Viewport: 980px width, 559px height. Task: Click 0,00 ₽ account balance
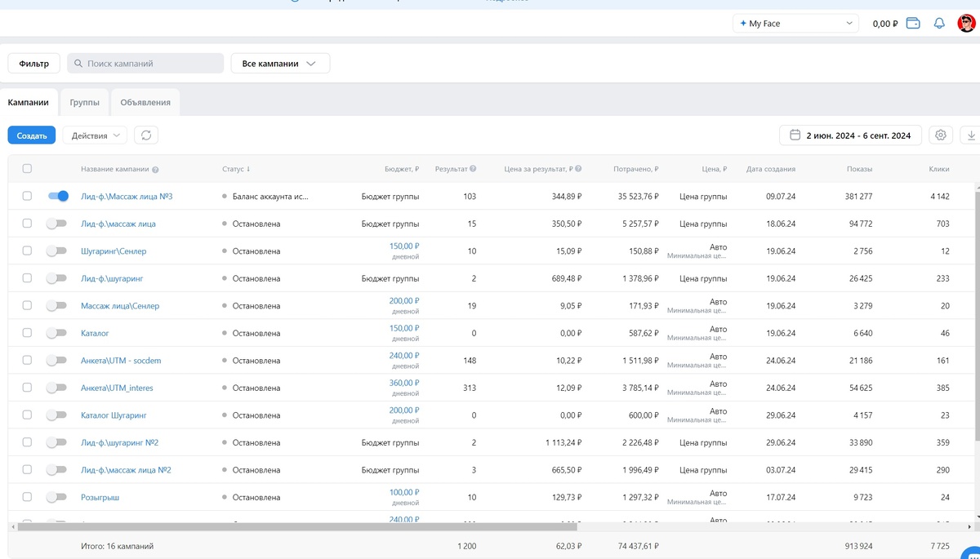point(885,24)
